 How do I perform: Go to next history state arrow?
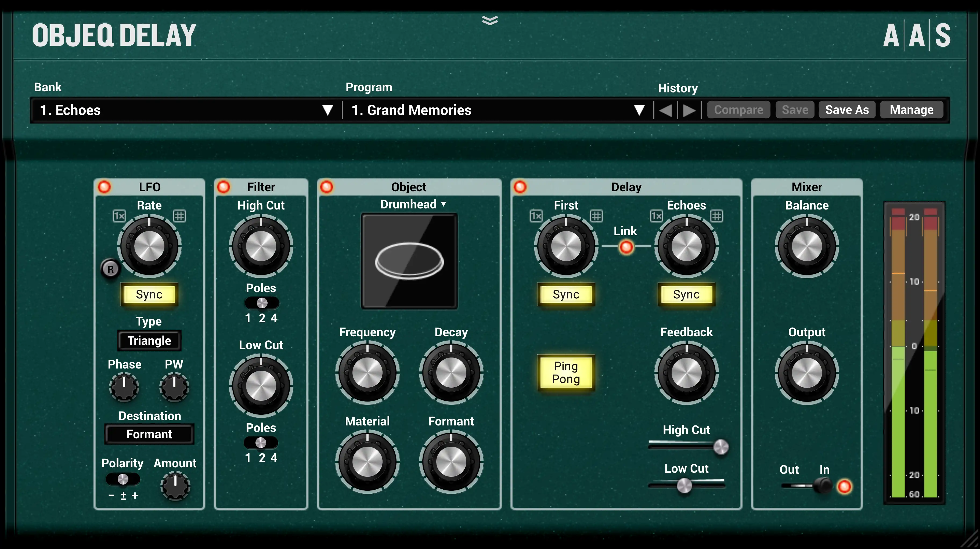689,110
